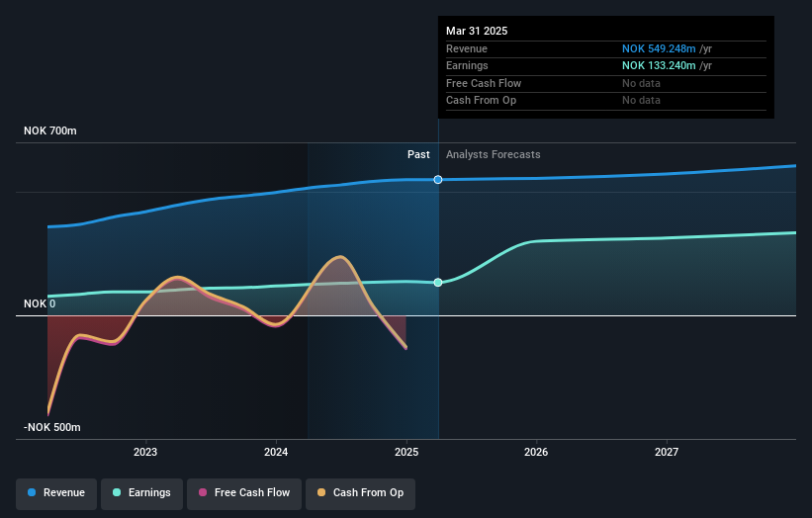The image size is (812, 518).
Task: Toggle the Free Cash Flow legend series
Action: [x=244, y=493]
